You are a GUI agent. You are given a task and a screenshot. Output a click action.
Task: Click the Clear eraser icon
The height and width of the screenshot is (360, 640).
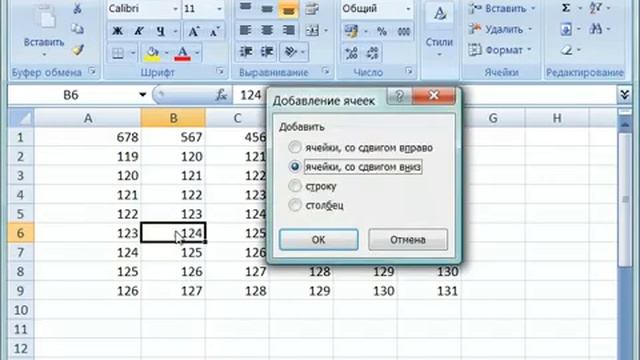click(x=566, y=50)
